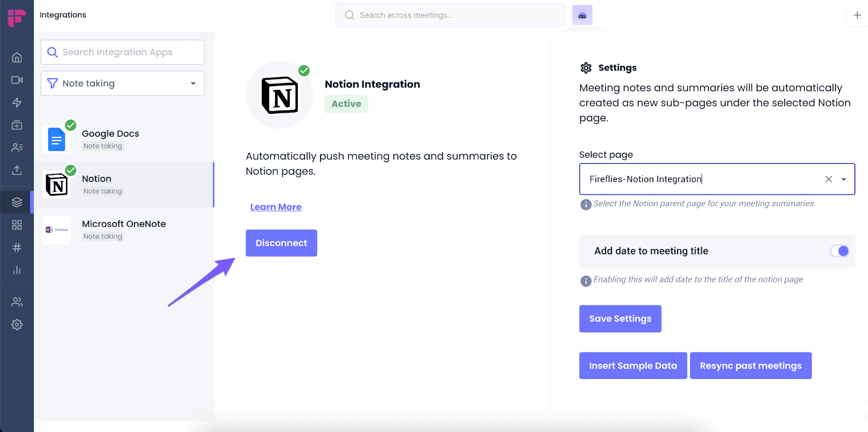Open the Learn More link
The image size is (868, 432).
(276, 207)
